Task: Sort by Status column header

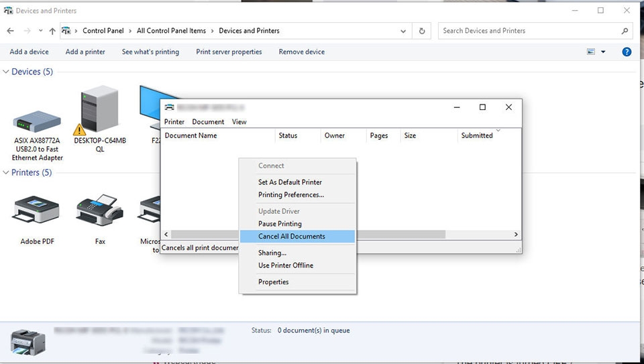Action: coord(298,135)
